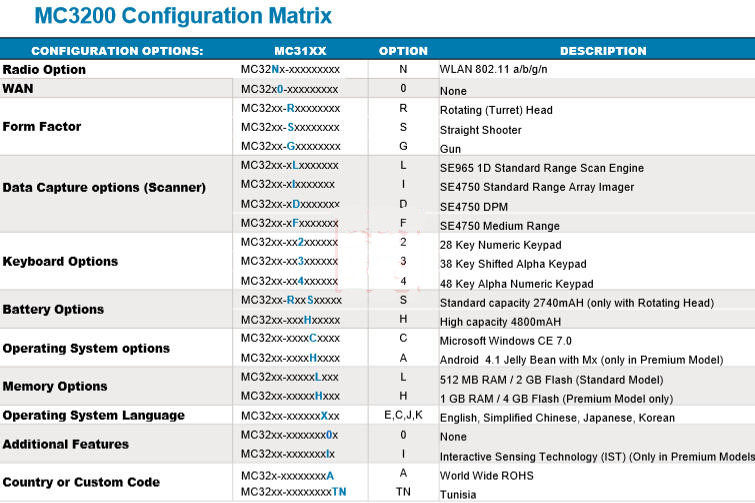
Task: Click 'SE965 1D Standard Range Scan Engine'
Action: coord(542,168)
